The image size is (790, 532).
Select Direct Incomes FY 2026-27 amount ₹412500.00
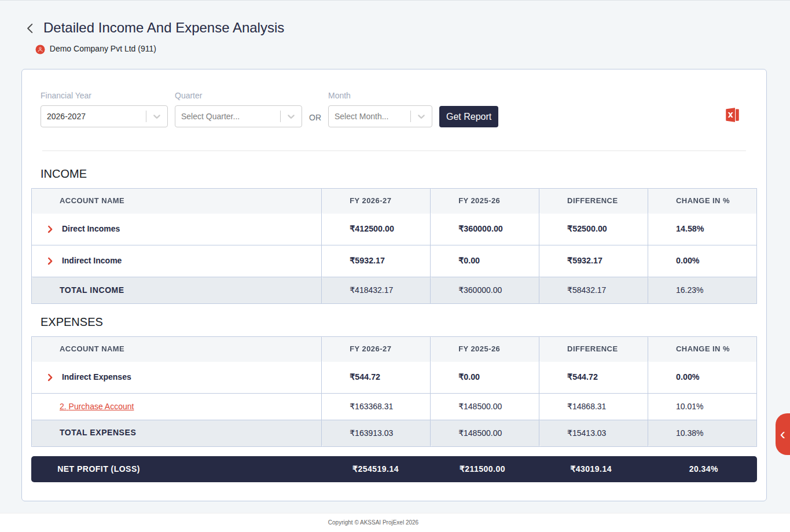tap(372, 229)
